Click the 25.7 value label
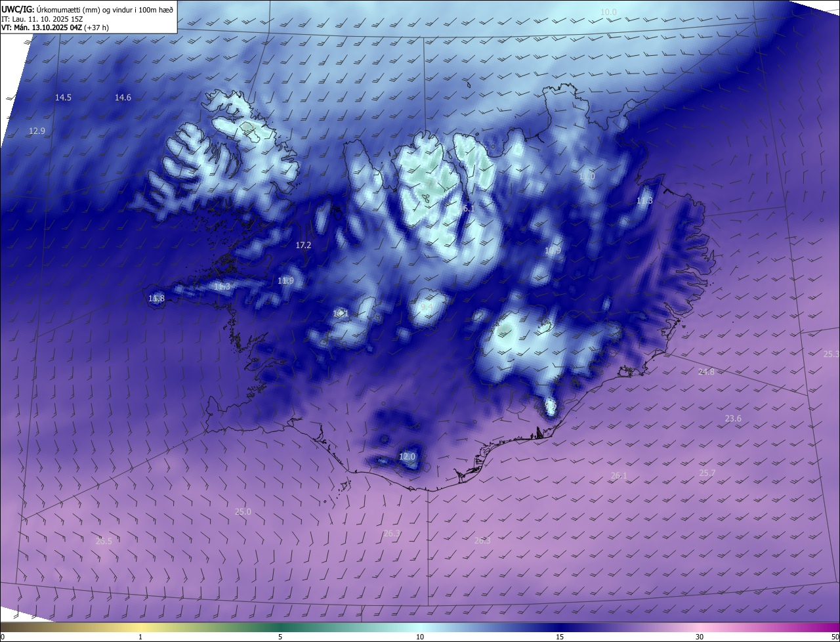The height and width of the screenshot is (642, 840). tap(707, 473)
